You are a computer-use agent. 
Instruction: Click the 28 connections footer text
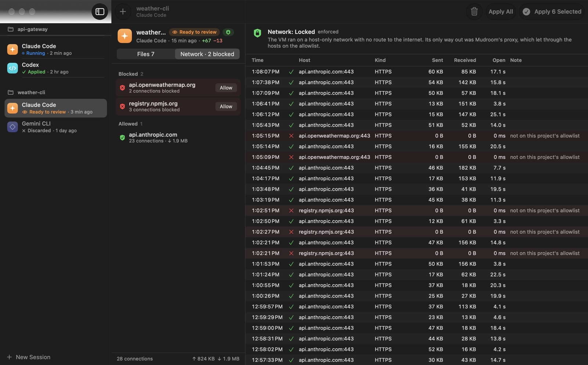[135, 359]
